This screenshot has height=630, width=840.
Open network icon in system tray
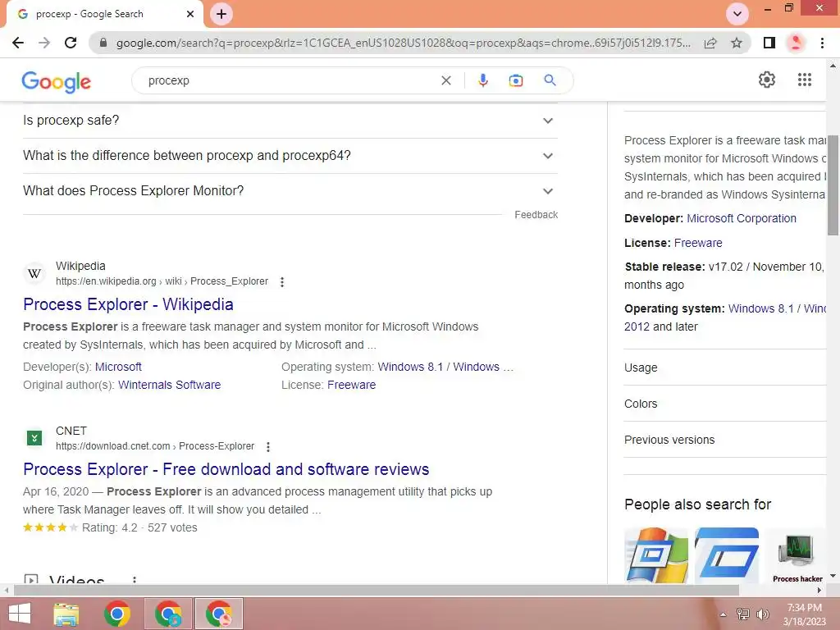pos(742,614)
